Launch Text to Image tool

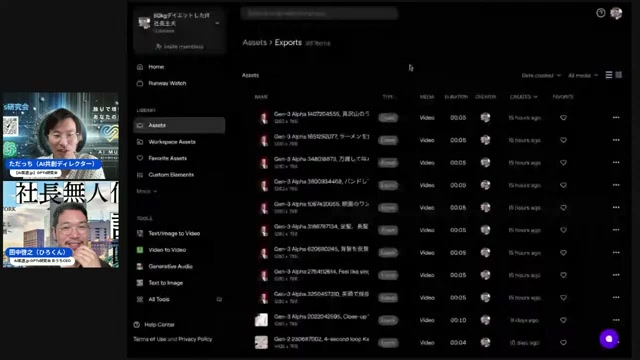(165, 283)
